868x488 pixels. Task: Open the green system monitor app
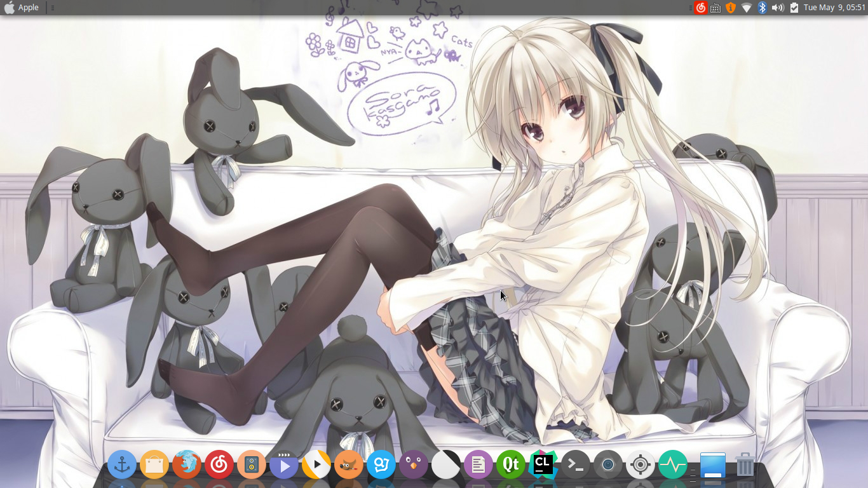coord(673,465)
